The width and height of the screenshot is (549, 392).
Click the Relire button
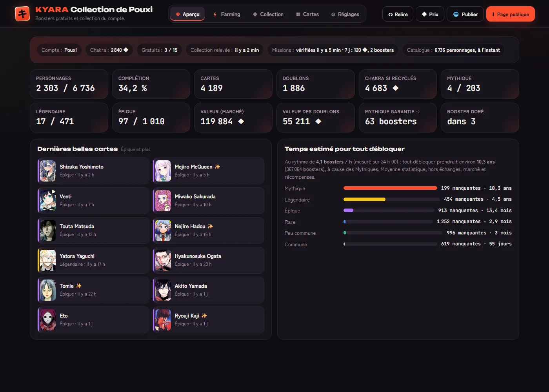click(398, 14)
